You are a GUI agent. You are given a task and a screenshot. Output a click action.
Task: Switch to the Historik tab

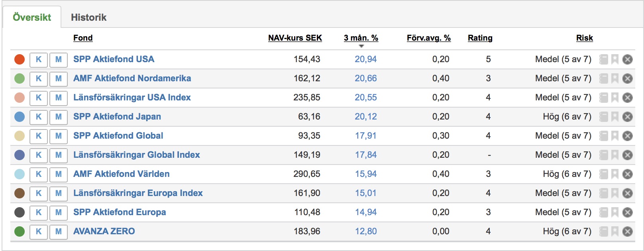coord(88,18)
